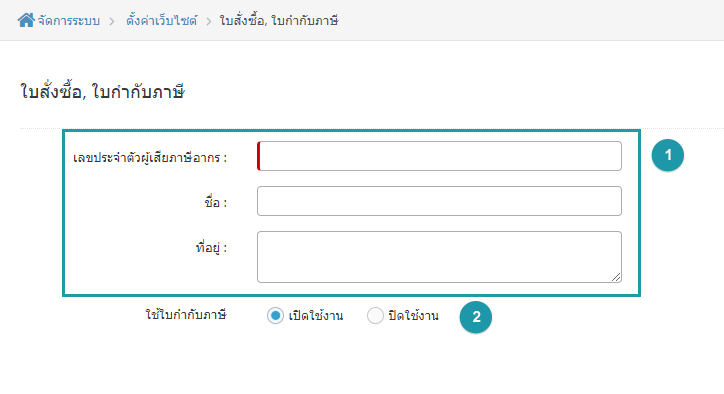
Task: Click the home icon in breadcrumb
Action: point(26,20)
